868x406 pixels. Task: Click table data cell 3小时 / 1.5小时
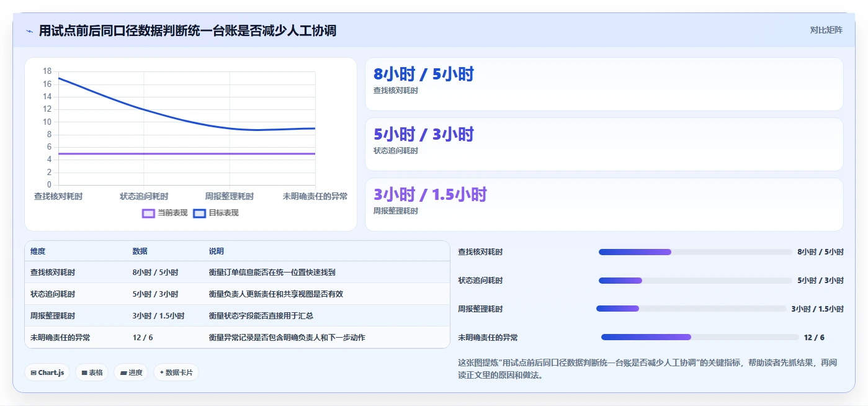(158, 316)
